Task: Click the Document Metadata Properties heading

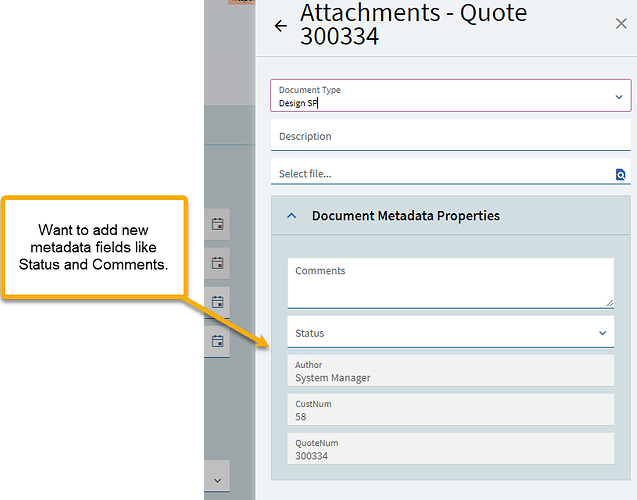Action: (406, 216)
